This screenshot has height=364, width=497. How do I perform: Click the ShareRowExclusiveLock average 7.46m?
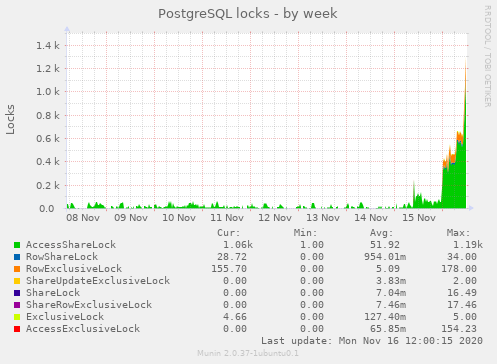click(391, 305)
